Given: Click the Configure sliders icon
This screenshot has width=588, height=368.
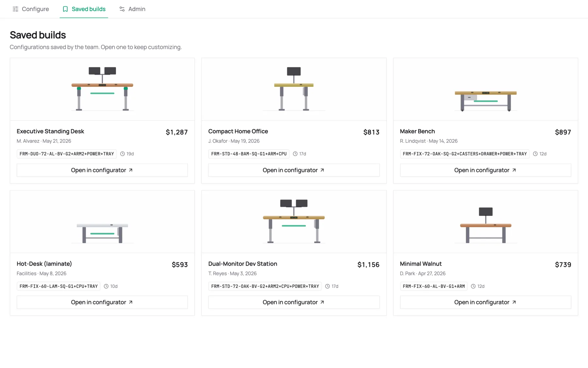Looking at the screenshot, I should [x=15, y=9].
